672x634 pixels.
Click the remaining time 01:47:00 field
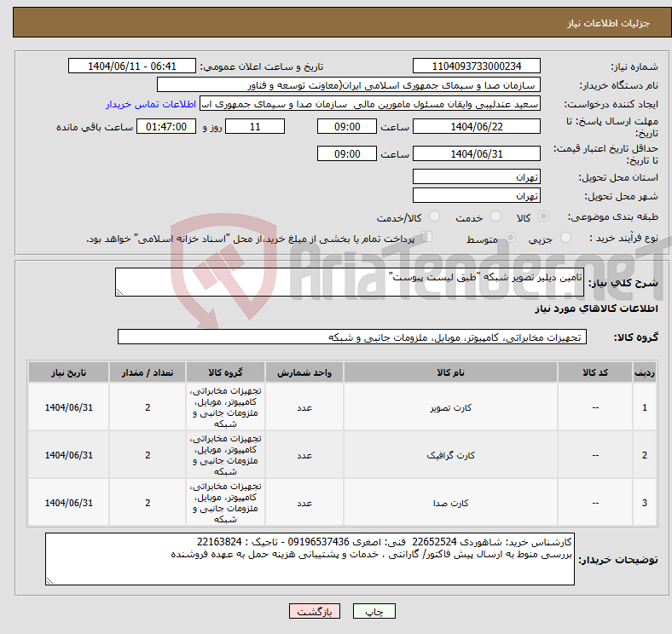166,127
